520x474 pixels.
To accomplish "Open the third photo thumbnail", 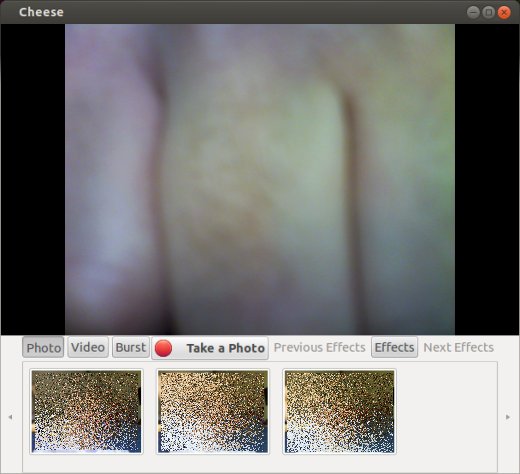I will tap(339, 411).
